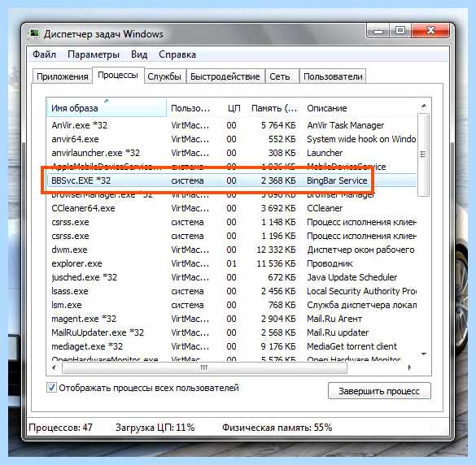Click the MediaGet torrent client description
The height and width of the screenshot is (465, 476).
(x=352, y=346)
